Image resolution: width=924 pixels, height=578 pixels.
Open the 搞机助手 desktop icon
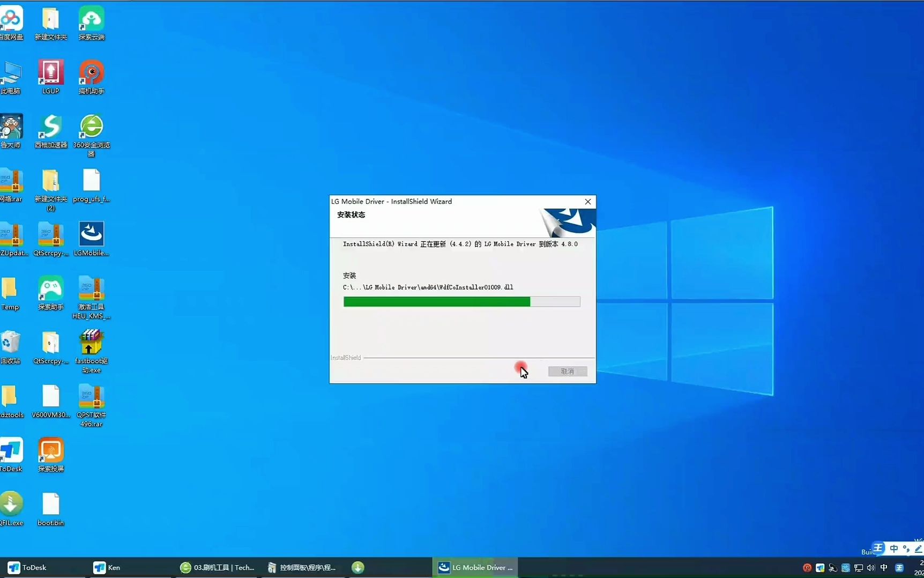tap(91, 77)
